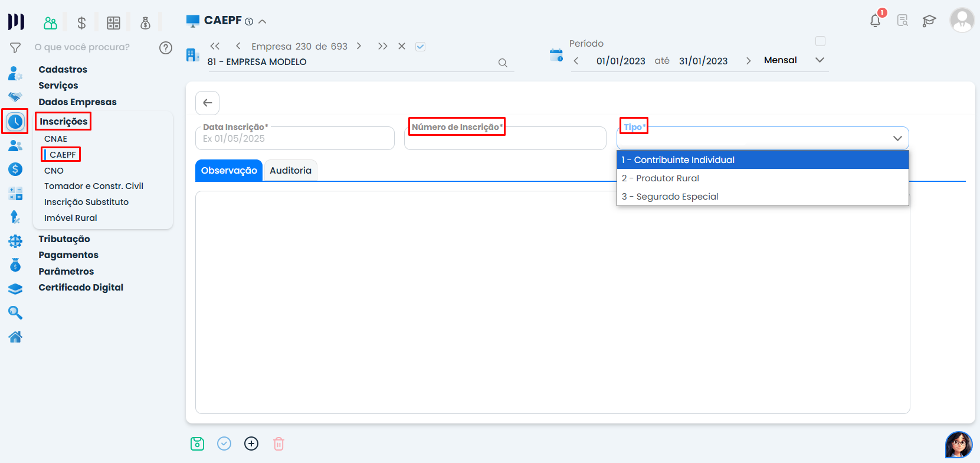
Task: Expand the CAEPF title chevron
Action: click(x=263, y=21)
